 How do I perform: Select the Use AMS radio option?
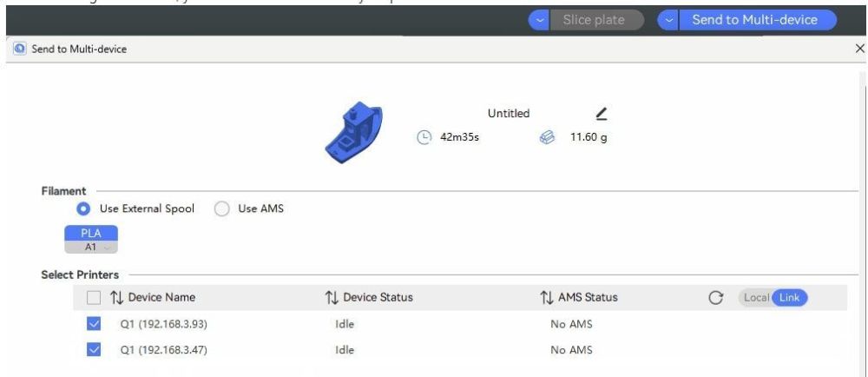click(x=221, y=208)
